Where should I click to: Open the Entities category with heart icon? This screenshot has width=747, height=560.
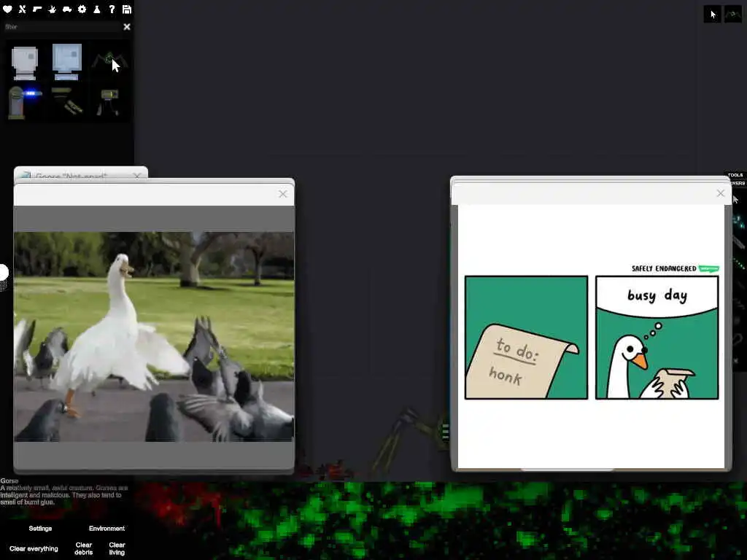[x=7, y=9]
